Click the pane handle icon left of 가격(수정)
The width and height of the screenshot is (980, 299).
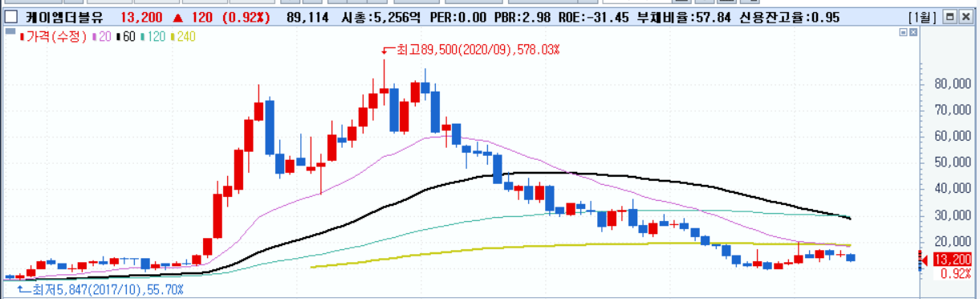click(10, 32)
